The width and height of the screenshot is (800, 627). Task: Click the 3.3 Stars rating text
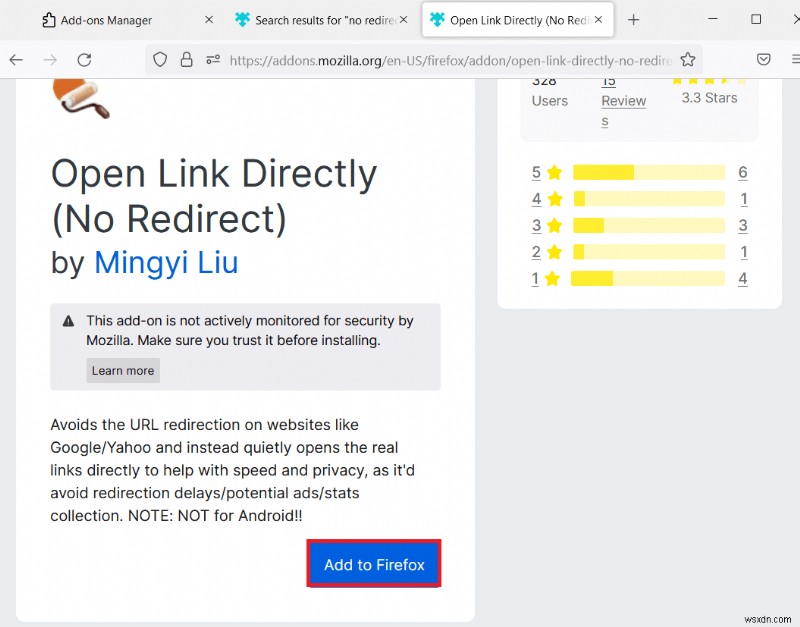(x=709, y=98)
